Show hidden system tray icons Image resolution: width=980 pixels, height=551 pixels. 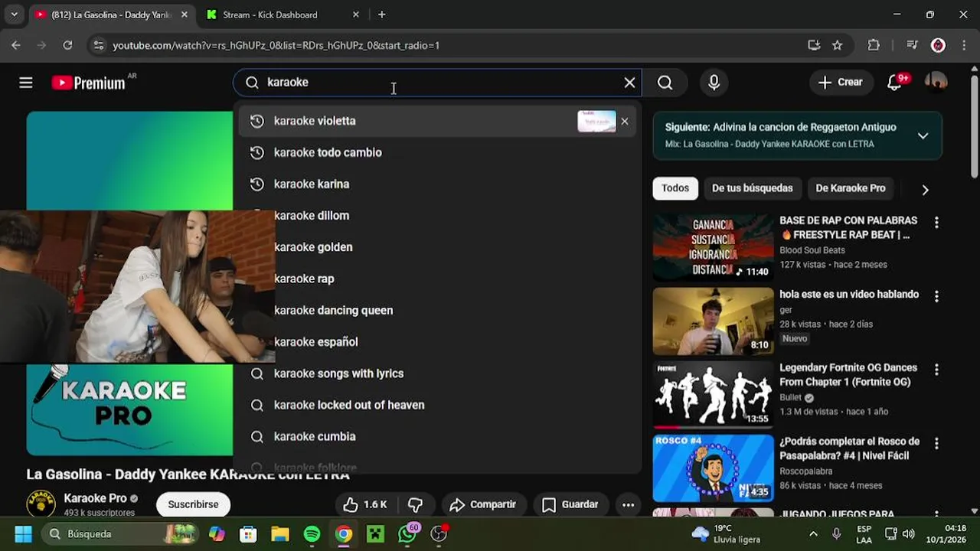tap(813, 533)
